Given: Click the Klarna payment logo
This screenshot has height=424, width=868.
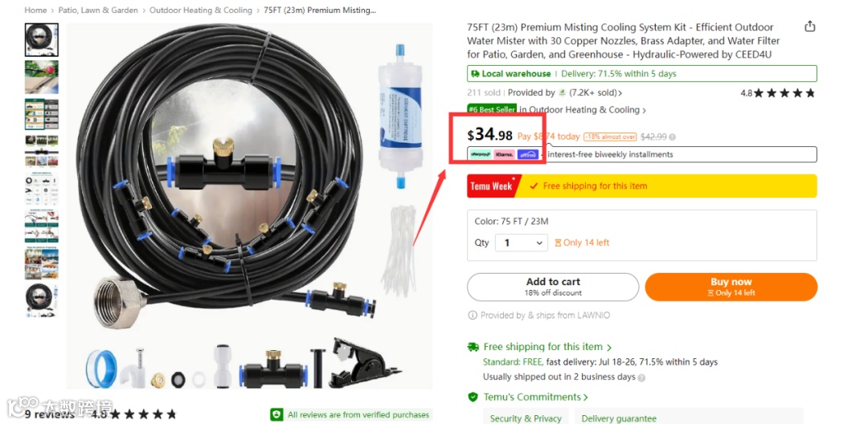Looking at the screenshot, I should tap(504, 155).
